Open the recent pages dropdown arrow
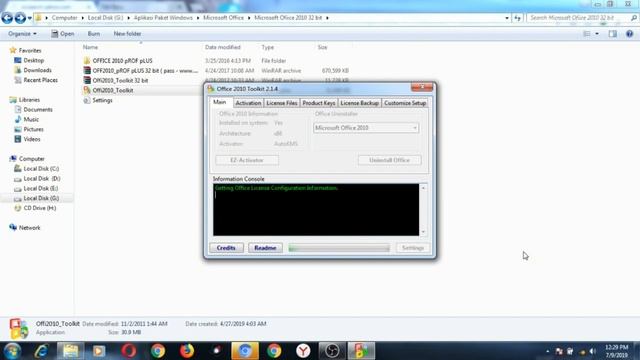The image size is (640, 360). pos(29,18)
